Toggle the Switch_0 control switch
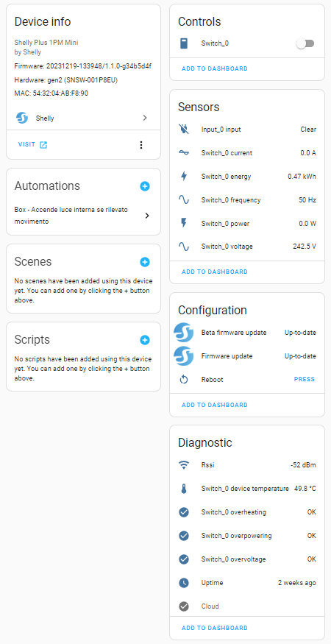Viewport: 331px width, 644px height. 305,43
